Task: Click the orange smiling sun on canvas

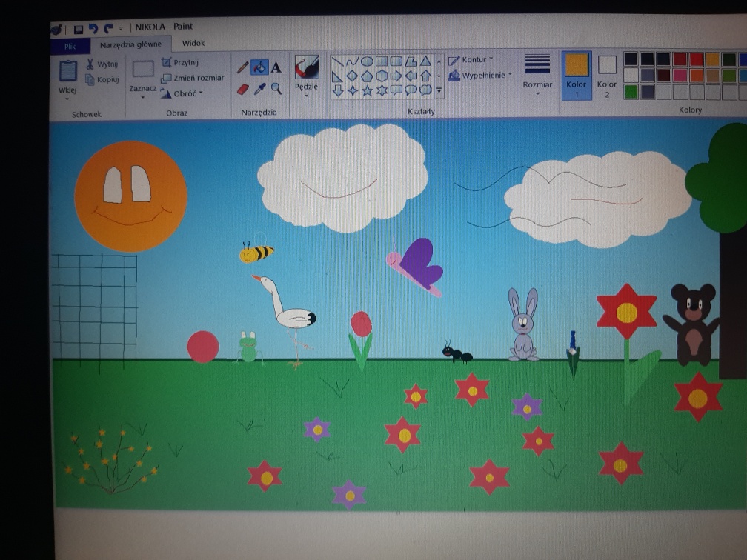Action: coord(130,196)
